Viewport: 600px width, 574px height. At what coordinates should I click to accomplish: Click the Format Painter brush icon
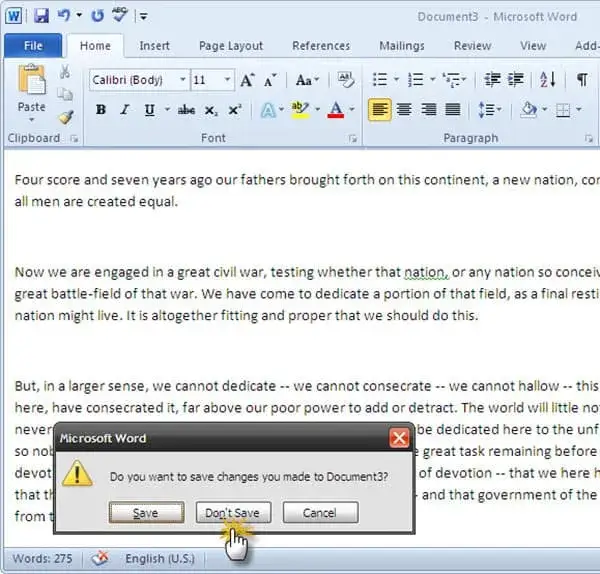pyautogui.click(x=65, y=116)
